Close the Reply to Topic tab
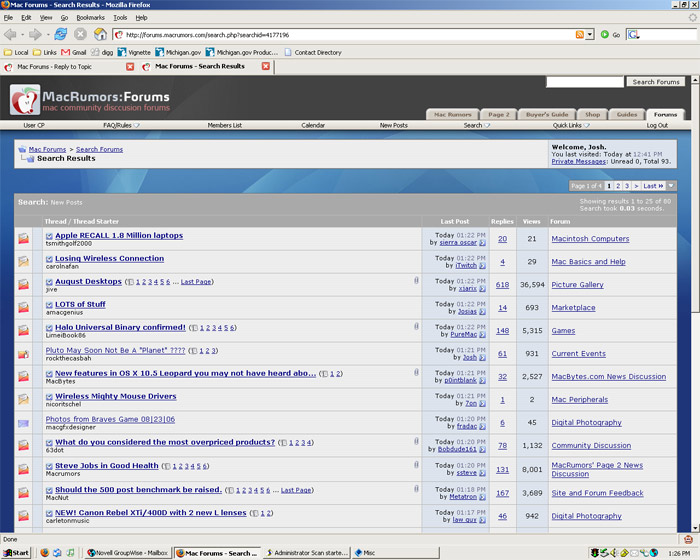 click(x=130, y=67)
